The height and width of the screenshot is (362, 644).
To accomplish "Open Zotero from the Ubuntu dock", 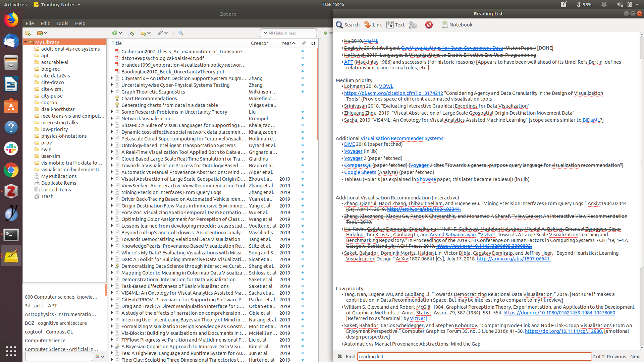I will pos(11,191).
